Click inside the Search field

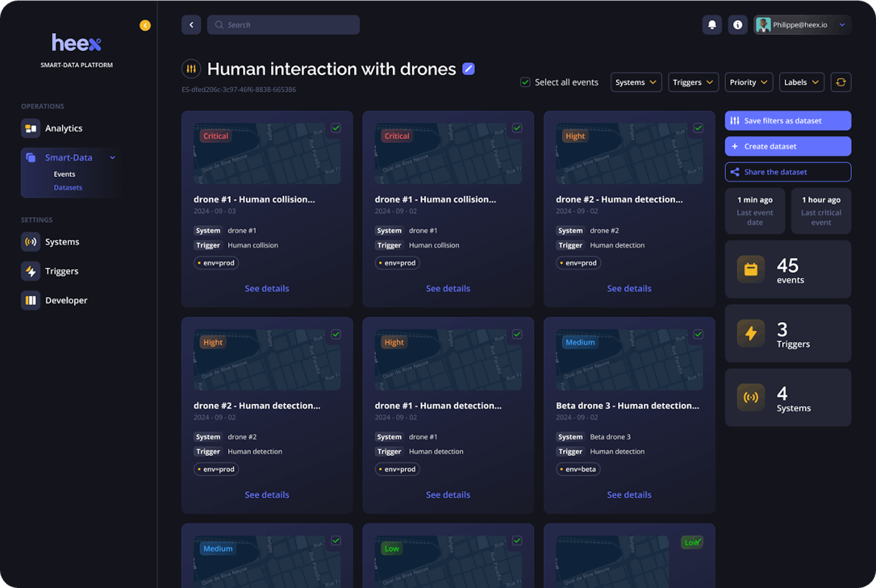[283, 25]
